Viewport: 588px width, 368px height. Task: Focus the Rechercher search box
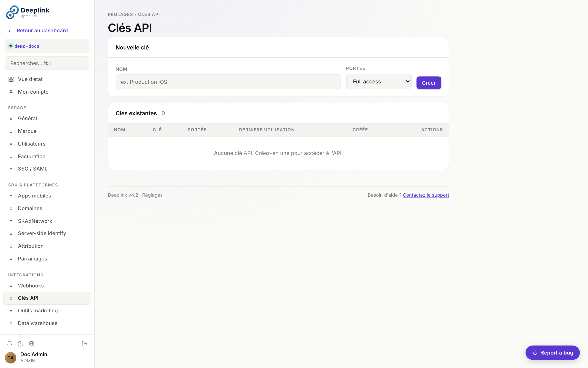pos(47,63)
